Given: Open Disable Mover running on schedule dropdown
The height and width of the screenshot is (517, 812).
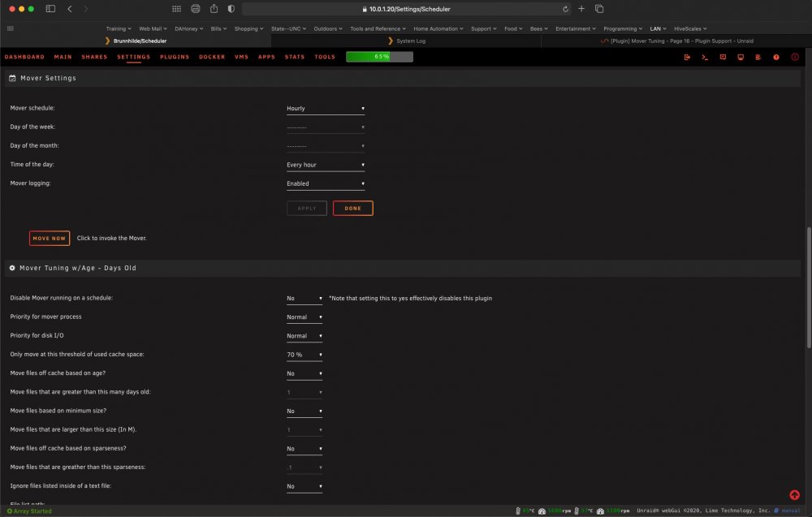Looking at the screenshot, I should (304, 299).
